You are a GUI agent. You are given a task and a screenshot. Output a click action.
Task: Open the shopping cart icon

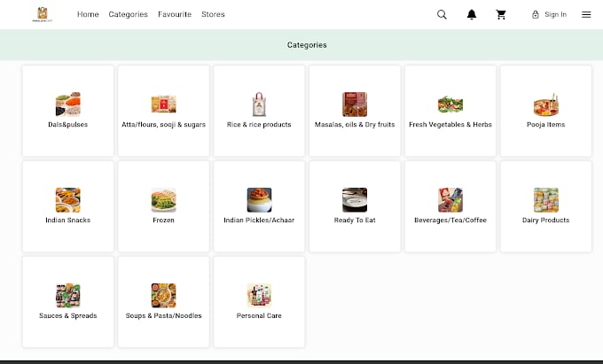point(501,14)
